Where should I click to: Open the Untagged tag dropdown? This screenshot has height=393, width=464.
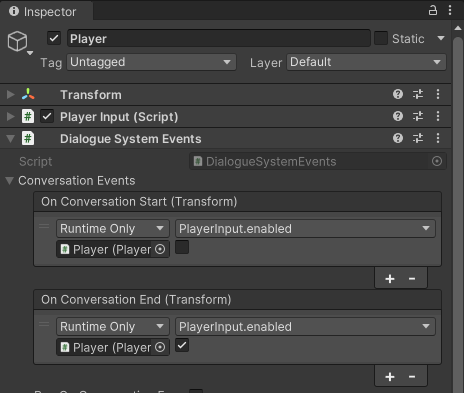click(x=151, y=62)
